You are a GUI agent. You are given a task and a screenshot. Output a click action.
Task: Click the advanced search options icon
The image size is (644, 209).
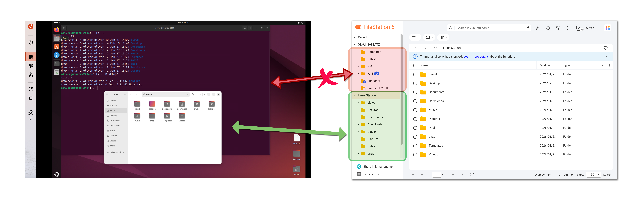[528, 28]
